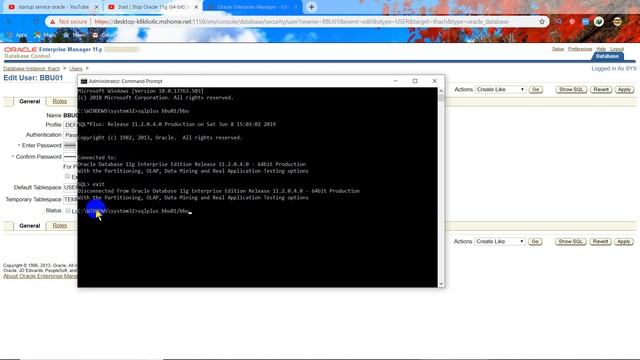Viewport: 640px width, 360px height.
Task: Click the top Show SQL button
Action: pyautogui.click(x=571, y=89)
